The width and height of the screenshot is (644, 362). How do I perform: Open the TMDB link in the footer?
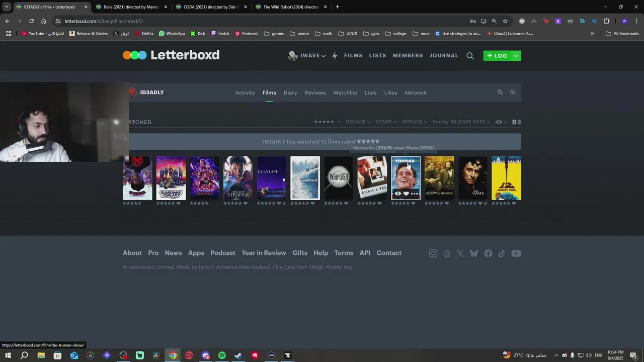pos(316,267)
